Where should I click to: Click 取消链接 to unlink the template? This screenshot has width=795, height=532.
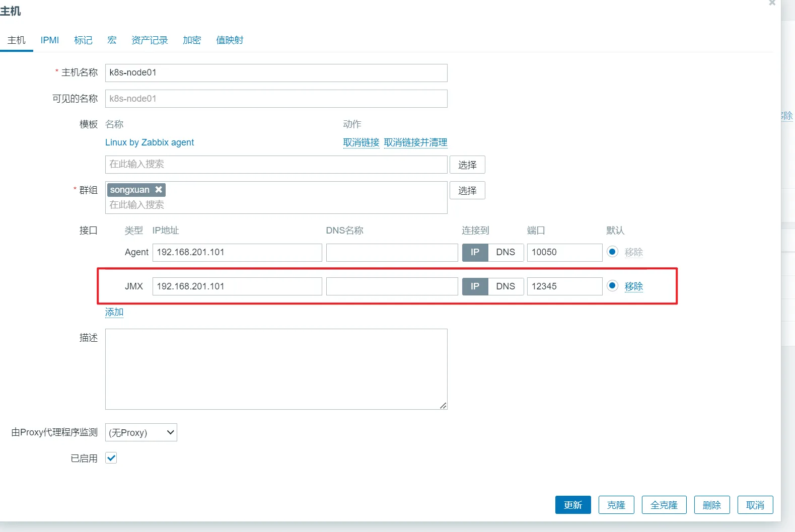coord(361,142)
